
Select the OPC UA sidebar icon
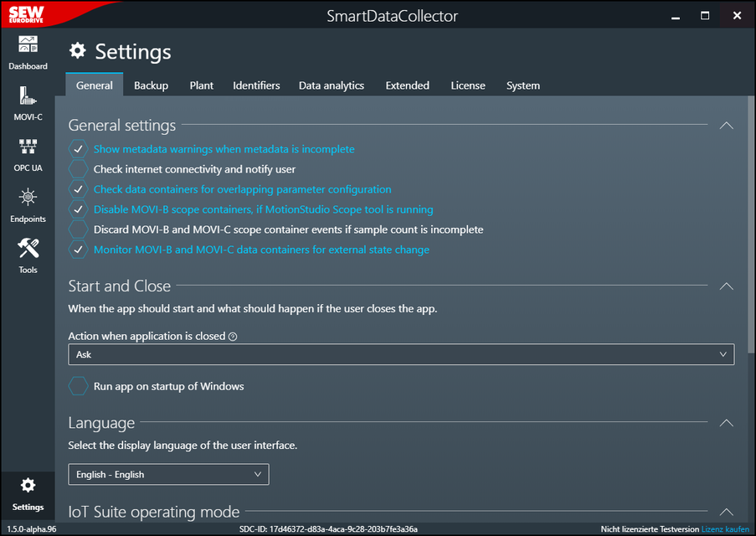point(28,154)
